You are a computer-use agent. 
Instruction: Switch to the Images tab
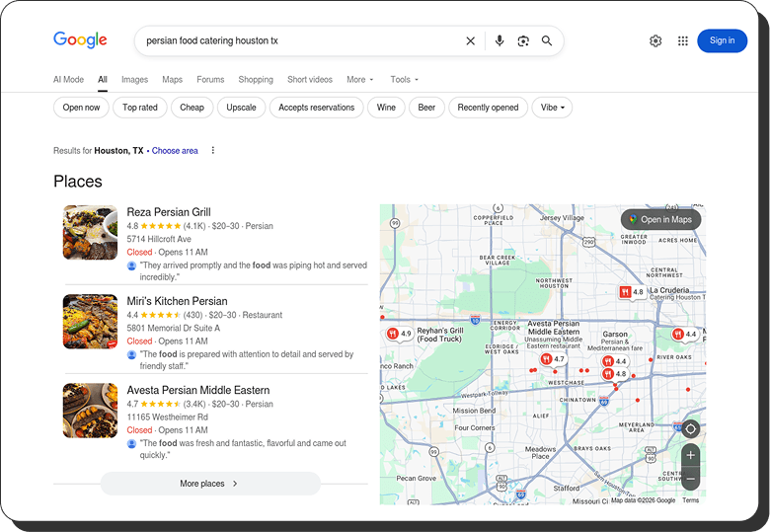point(134,80)
